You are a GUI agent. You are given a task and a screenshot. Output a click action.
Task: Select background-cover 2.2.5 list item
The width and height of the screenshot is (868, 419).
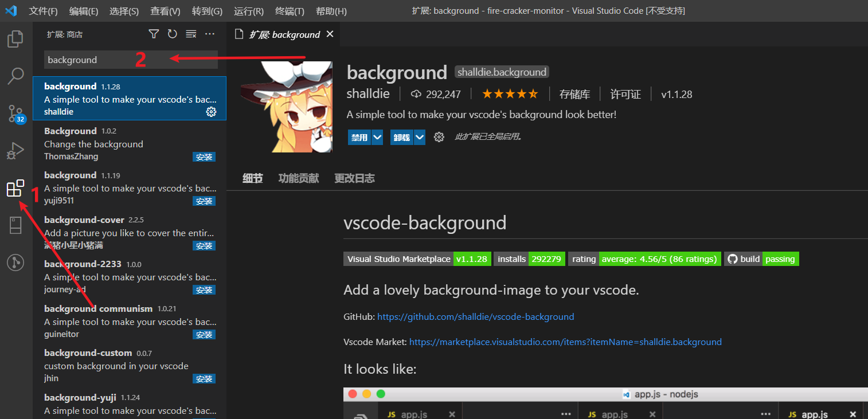pyautogui.click(x=130, y=232)
